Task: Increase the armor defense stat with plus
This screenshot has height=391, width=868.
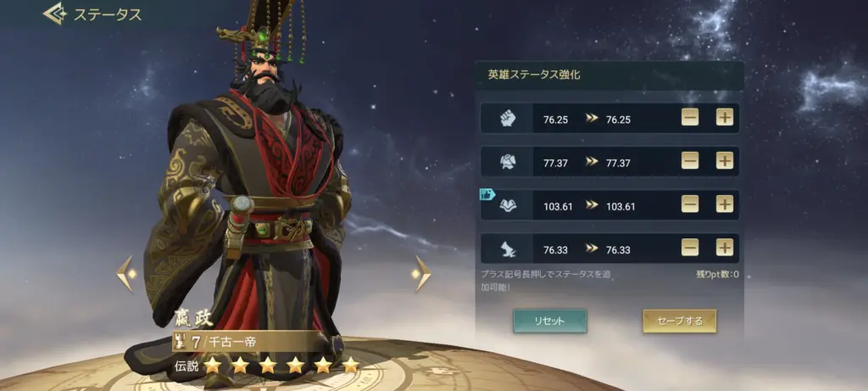Action: click(x=724, y=160)
